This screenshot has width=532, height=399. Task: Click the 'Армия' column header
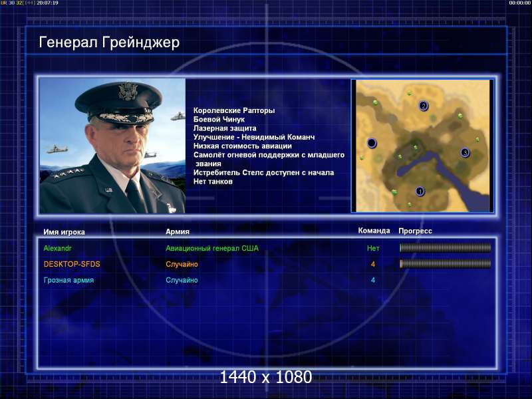pyautogui.click(x=178, y=231)
